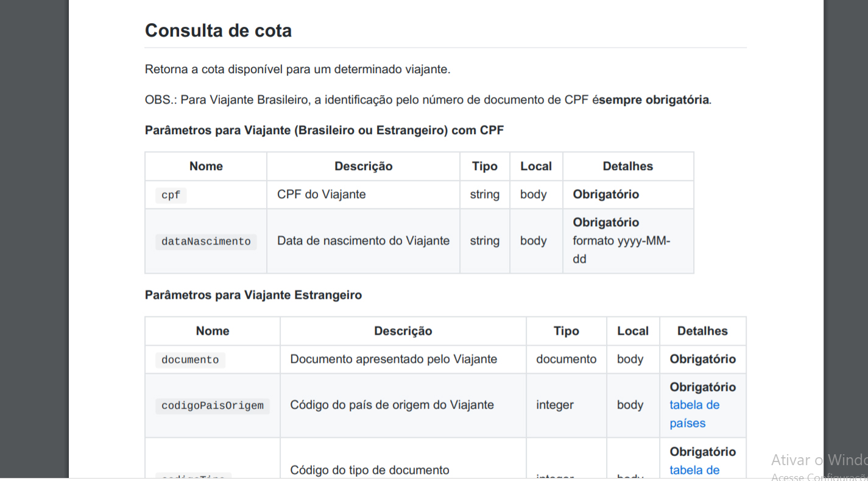Click the 'Tipo' header of CPF table

485,166
